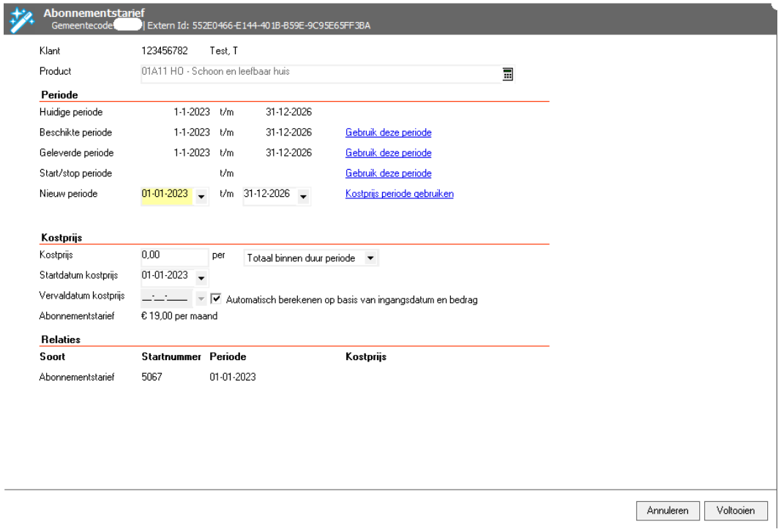This screenshot has height=532, width=781.
Task: Open the Nieuw periode end date picker arrow
Action: [x=303, y=196]
